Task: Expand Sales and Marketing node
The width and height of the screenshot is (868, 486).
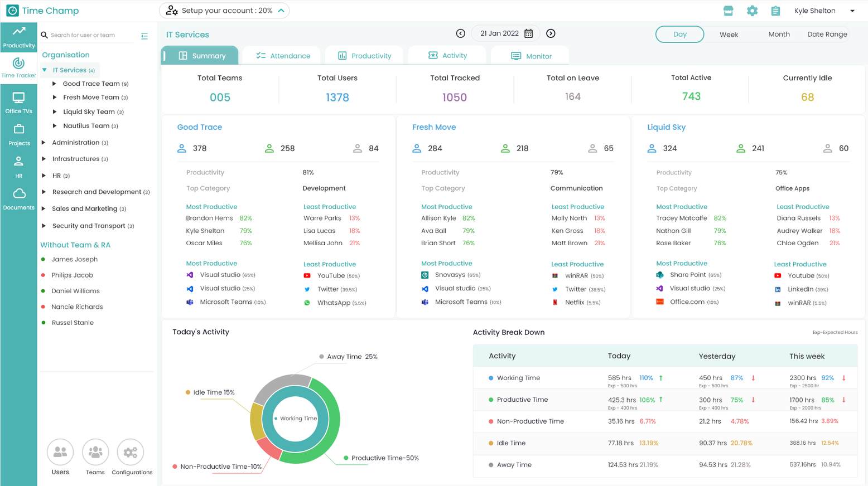Action: click(x=44, y=208)
